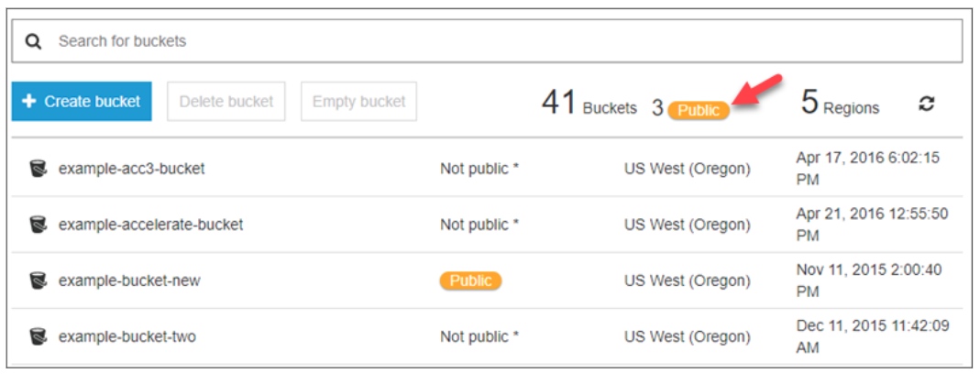This screenshot has height=374, width=980.
Task: Open the example-acc3-bucket bucket
Action: pyautogui.click(x=131, y=169)
